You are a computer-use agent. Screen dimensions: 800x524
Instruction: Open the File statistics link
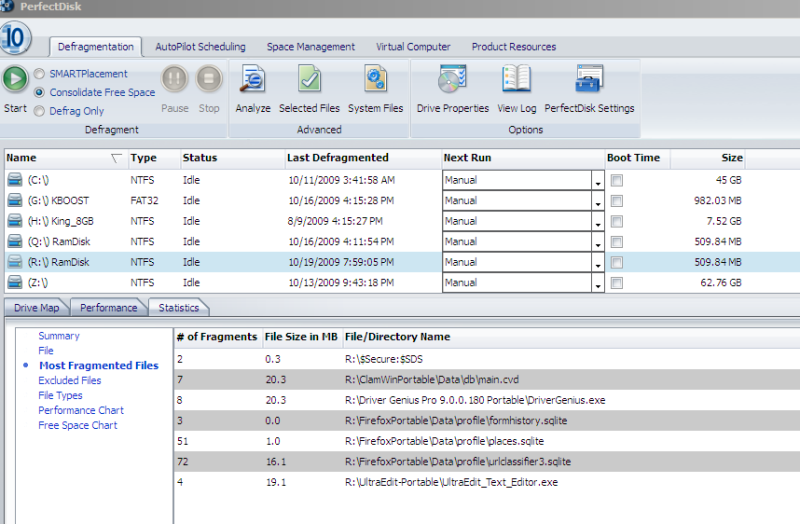(46, 351)
